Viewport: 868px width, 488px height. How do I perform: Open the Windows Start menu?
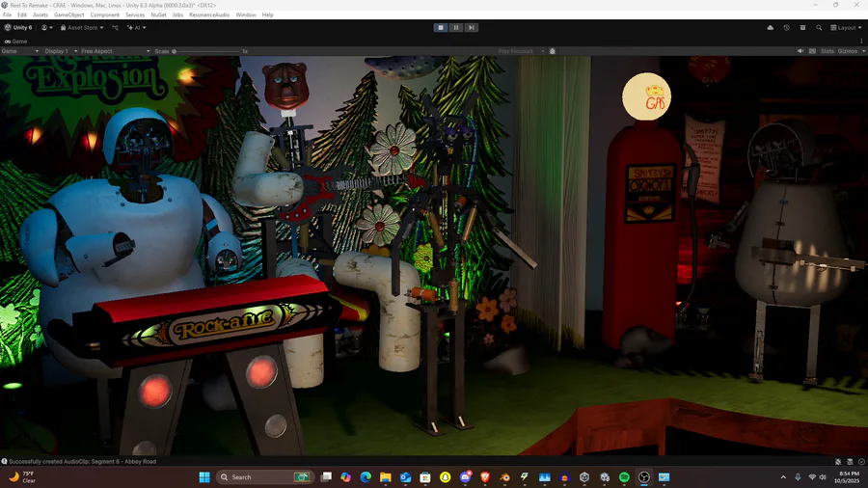204,477
